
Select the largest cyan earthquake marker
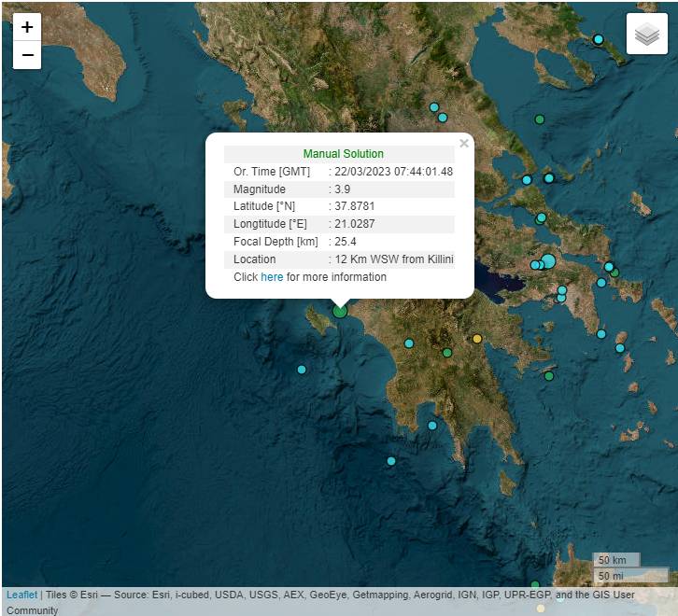[548, 261]
